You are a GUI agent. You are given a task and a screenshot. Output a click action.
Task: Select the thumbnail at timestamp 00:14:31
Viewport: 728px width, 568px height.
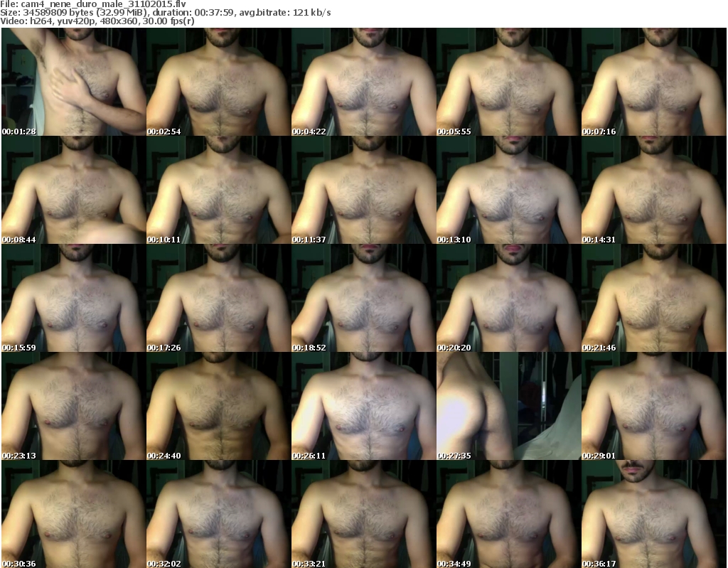654,190
